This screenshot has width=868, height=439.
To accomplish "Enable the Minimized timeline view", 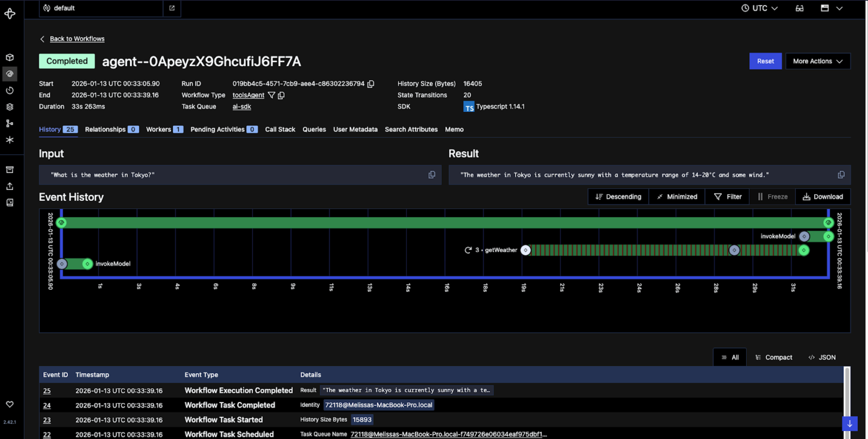I will click(677, 196).
